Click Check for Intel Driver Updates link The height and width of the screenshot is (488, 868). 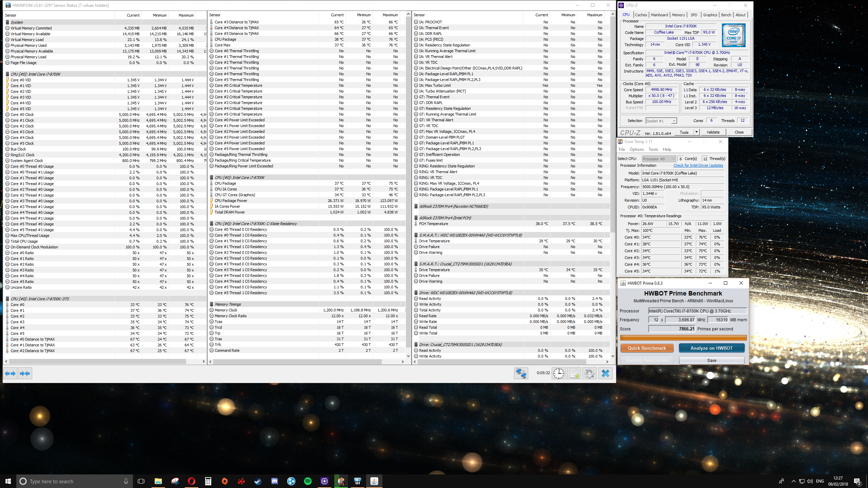(x=698, y=165)
